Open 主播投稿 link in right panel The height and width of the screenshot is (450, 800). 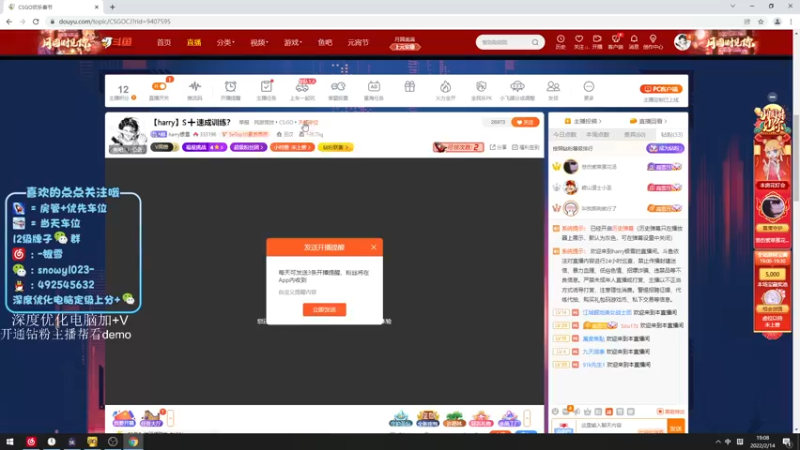click(582, 121)
